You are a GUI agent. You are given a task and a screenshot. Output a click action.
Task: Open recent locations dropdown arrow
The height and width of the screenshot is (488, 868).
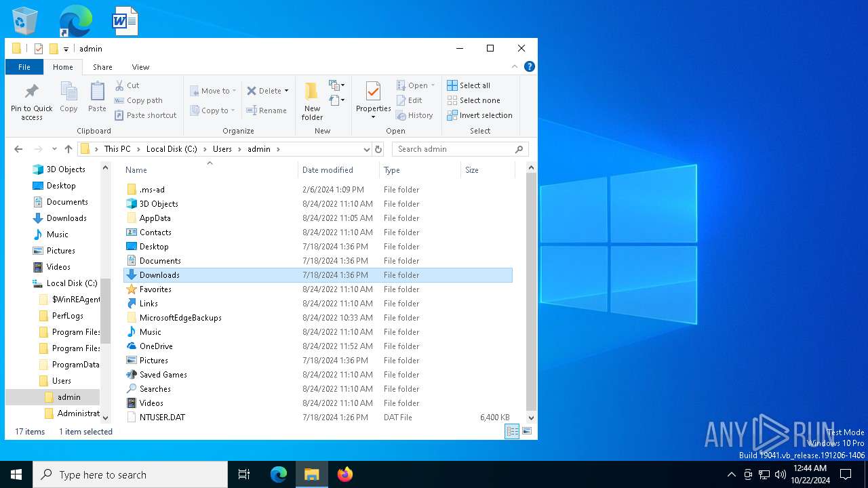[54, 149]
